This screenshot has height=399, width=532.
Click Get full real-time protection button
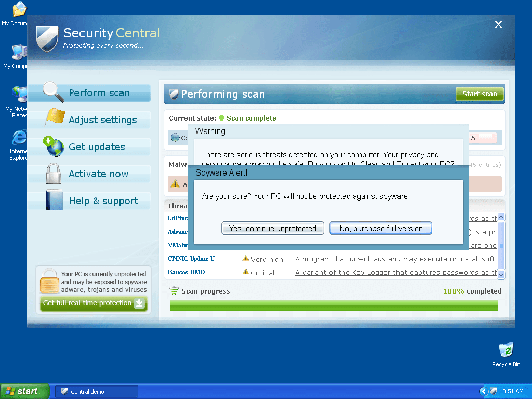[94, 303]
